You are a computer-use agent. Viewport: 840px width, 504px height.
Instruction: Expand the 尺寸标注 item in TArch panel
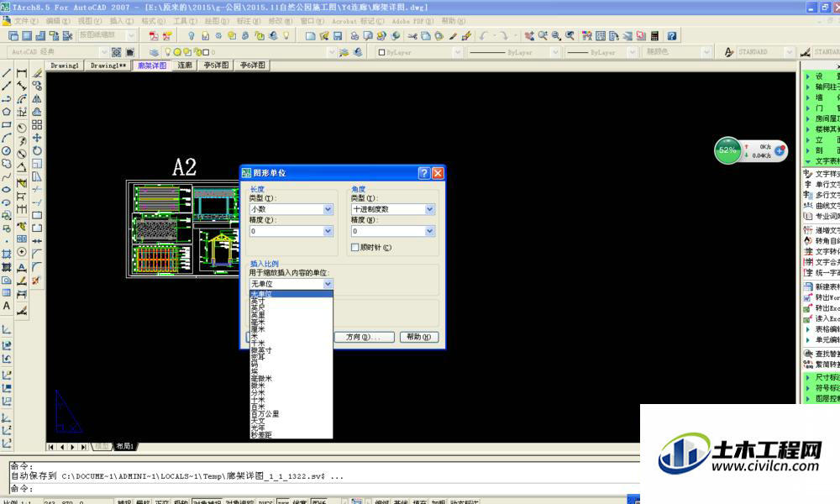(824, 378)
